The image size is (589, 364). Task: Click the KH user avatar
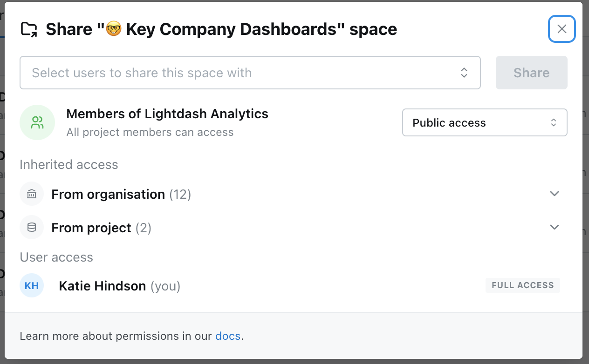pos(32,285)
